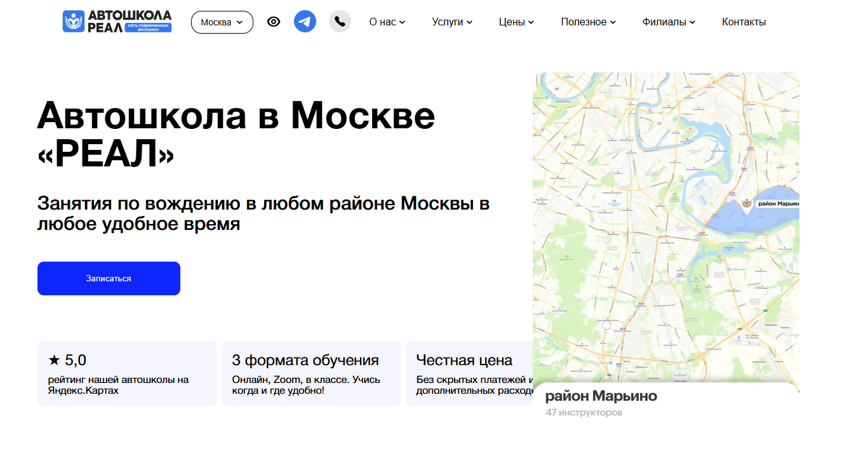This screenshot has width=868, height=449.
Task: Click the 47 инструкторов label
Action: click(584, 413)
